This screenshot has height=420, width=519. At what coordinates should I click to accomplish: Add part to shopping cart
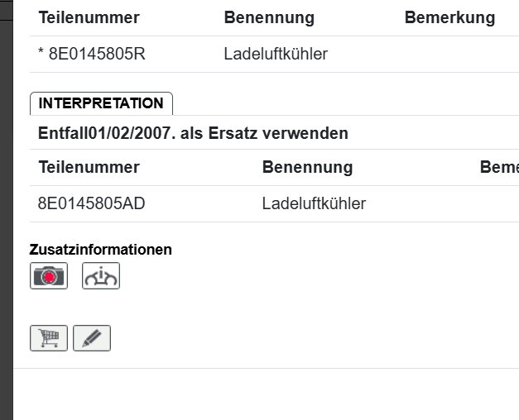[x=49, y=338]
